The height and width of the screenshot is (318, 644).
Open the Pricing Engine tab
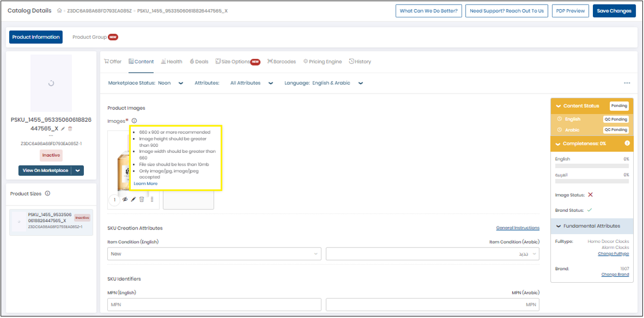click(x=323, y=61)
